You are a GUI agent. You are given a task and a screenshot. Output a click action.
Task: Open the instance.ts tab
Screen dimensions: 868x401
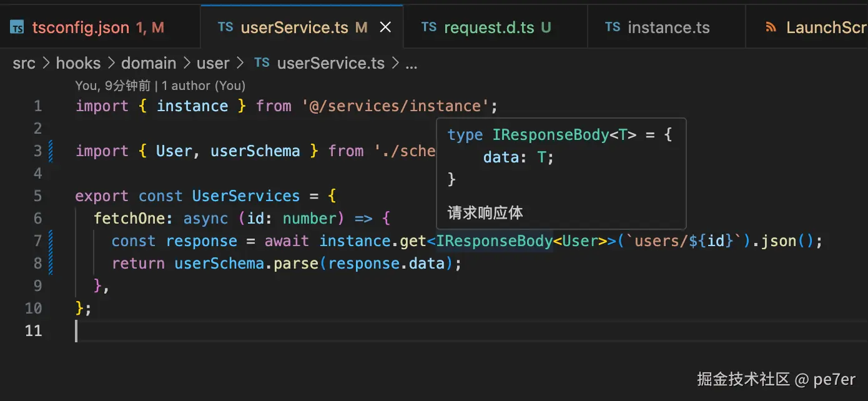click(x=667, y=27)
